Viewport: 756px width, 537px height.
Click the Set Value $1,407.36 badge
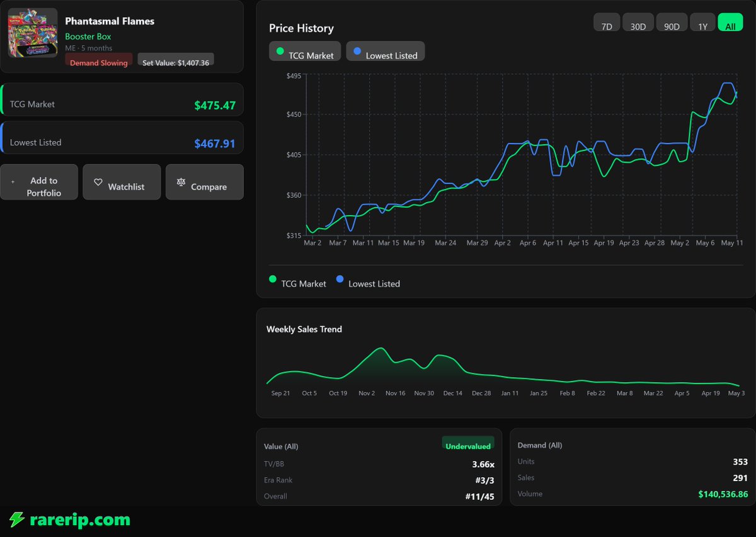pyautogui.click(x=176, y=60)
